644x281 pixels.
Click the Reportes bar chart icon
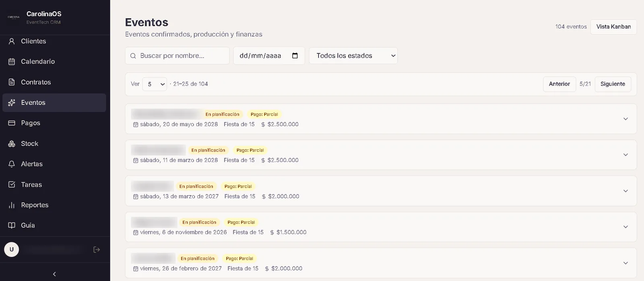(x=12, y=205)
